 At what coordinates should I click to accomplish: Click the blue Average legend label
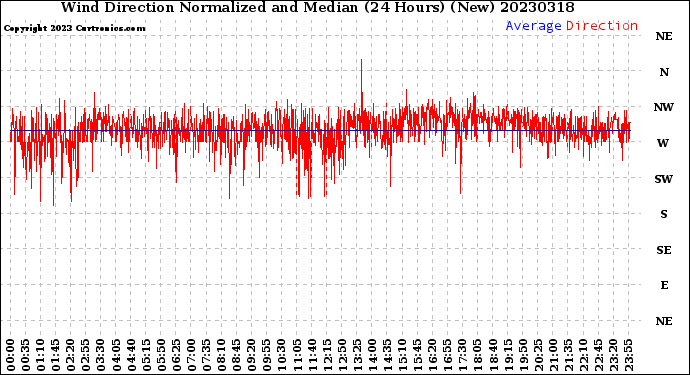pos(533,26)
